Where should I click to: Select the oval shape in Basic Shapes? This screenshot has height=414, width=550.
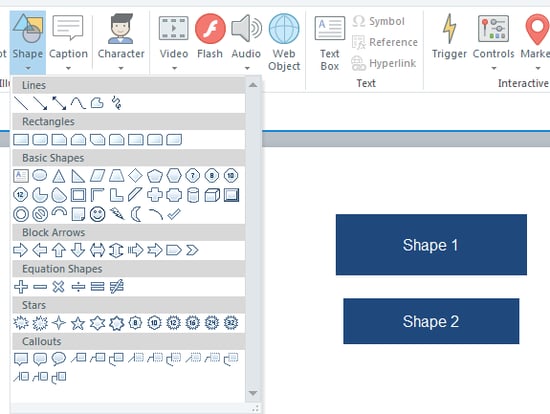(40, 175)
